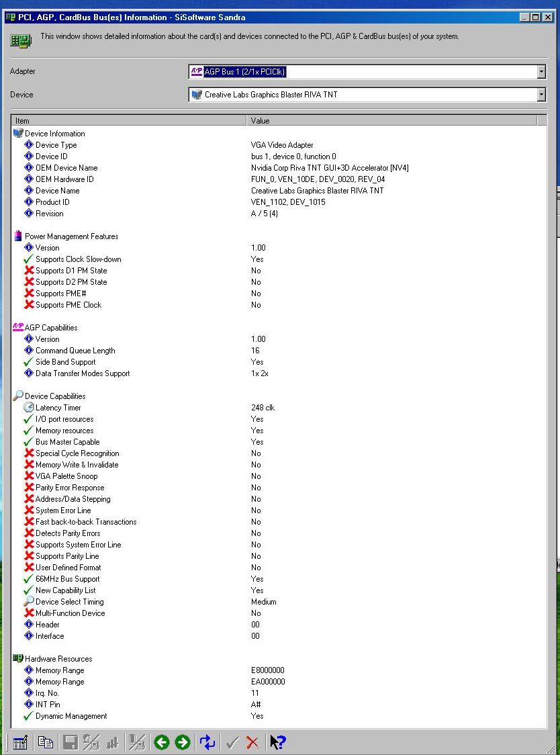Click the blue refresh arrows icon
Image resolution: width=560 pixels, height=755 pixels.
[207, 742]
